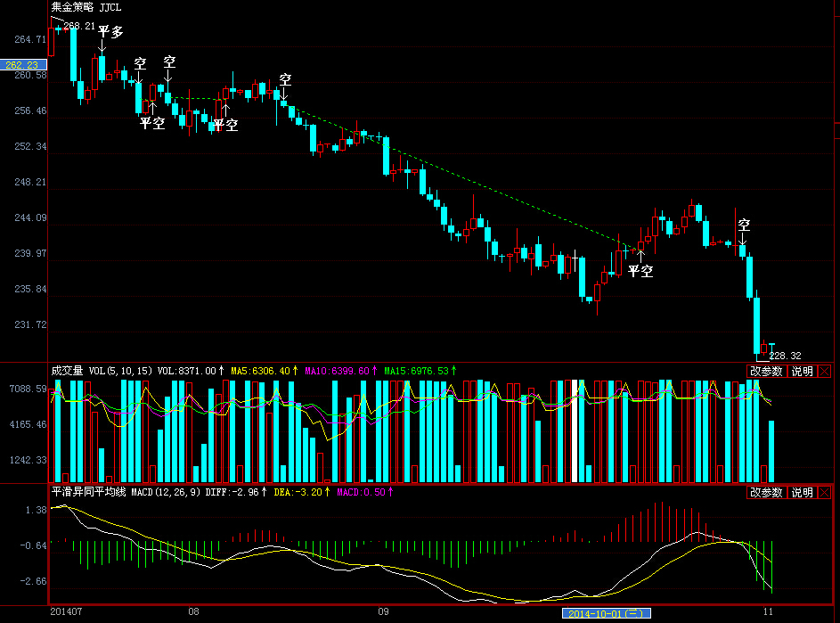
Task: Open 说明 for the MACD panel
Action: tap(802, 492)
